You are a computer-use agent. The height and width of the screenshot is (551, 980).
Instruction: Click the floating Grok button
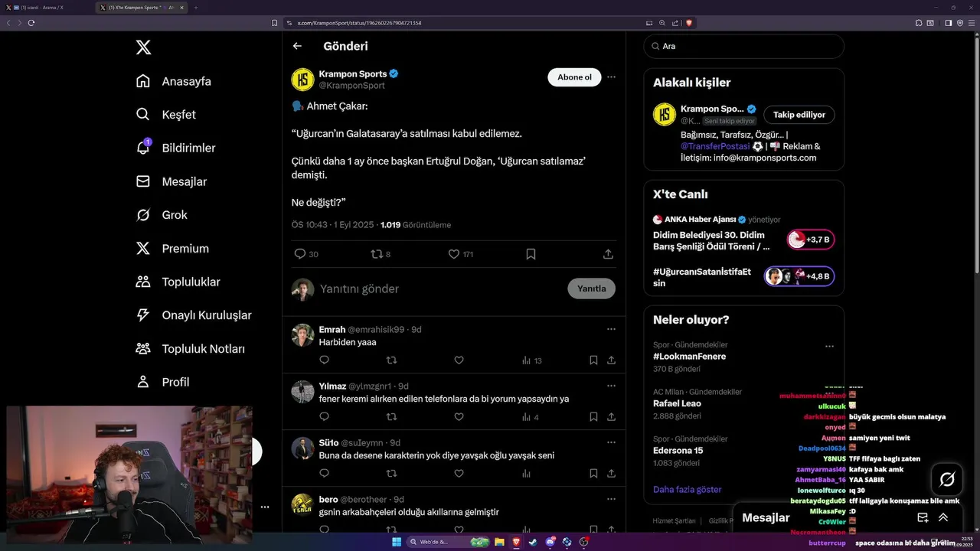point(947,480)
